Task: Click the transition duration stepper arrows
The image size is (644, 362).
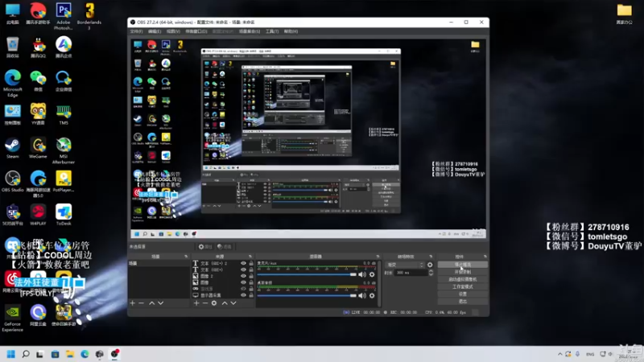Action: click(431, 273)
